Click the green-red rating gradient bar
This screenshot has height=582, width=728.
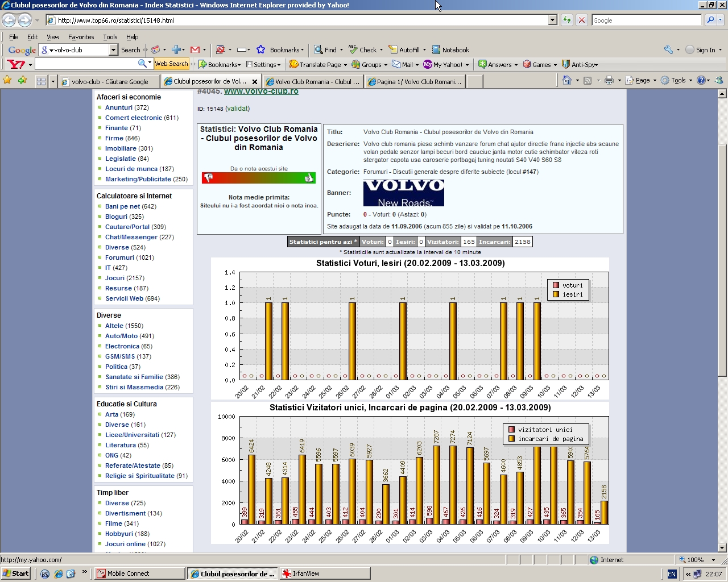pyautogui.click(x=259, y=178)
